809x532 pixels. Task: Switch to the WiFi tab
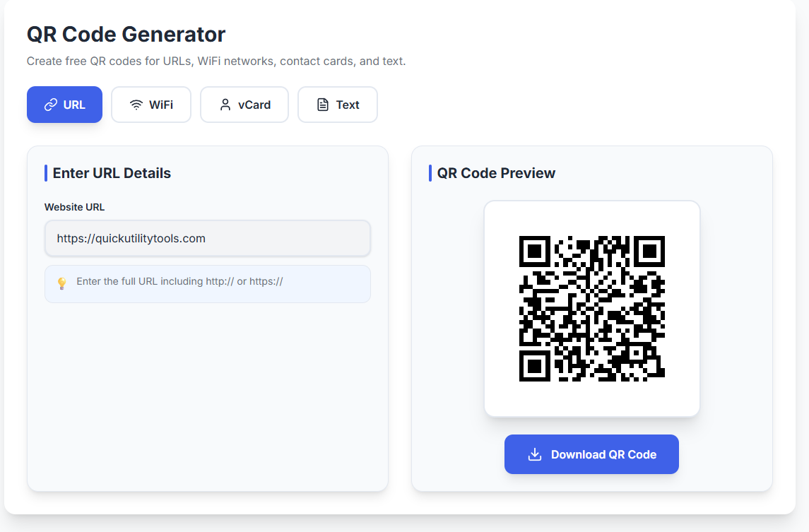coord(150,104)
